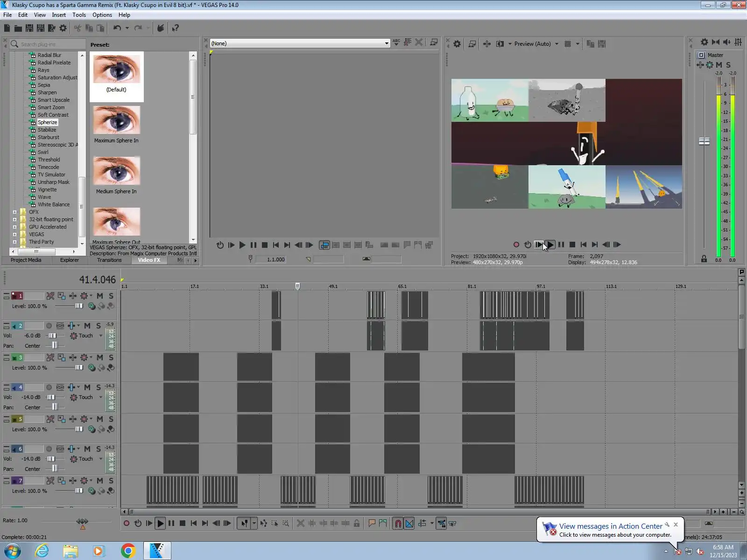The width and height of the screenshot is (747, 560).
Task: Click View messages in Action Center notification
Action: pyautogui.click(x=610, y=526)
